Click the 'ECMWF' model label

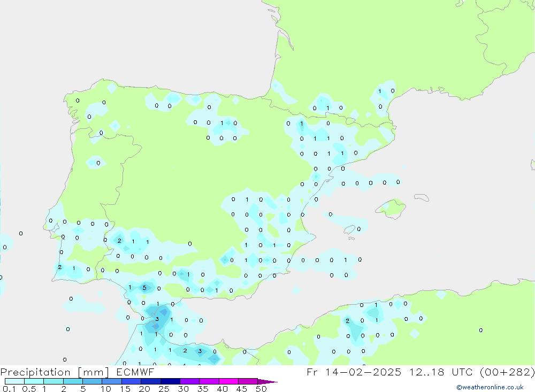pos(135,372)
